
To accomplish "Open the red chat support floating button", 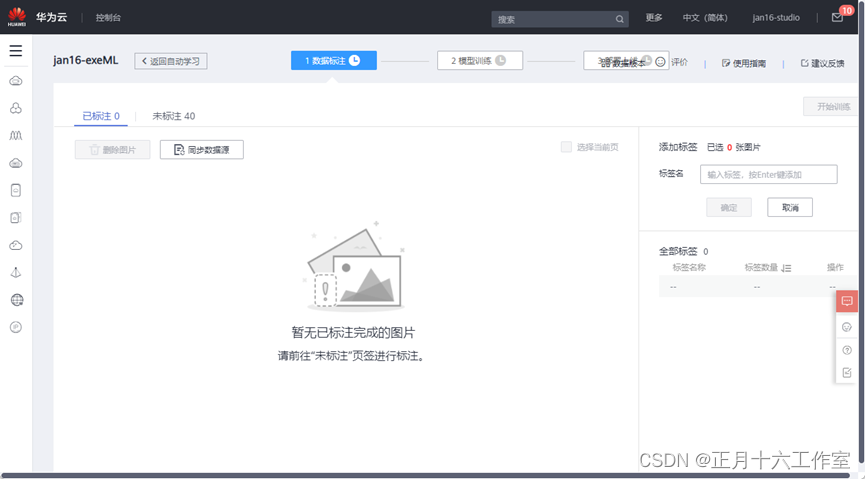I will (x=847, y=301).
